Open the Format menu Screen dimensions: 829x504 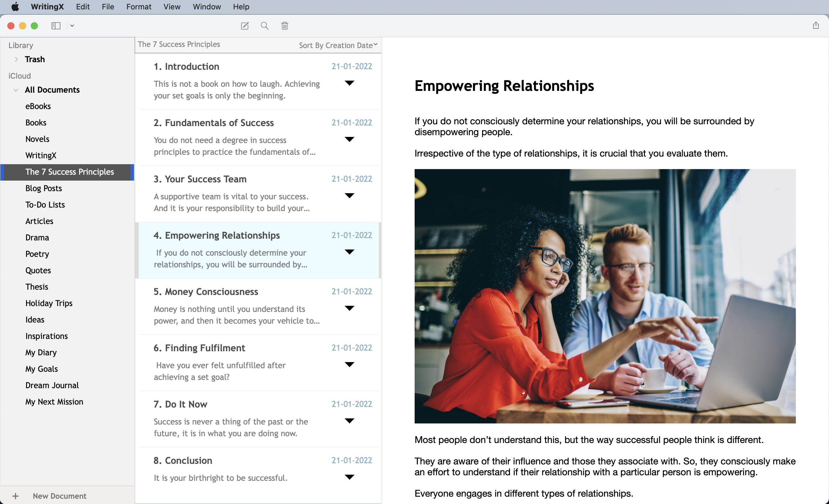click(x=139, y=7)
